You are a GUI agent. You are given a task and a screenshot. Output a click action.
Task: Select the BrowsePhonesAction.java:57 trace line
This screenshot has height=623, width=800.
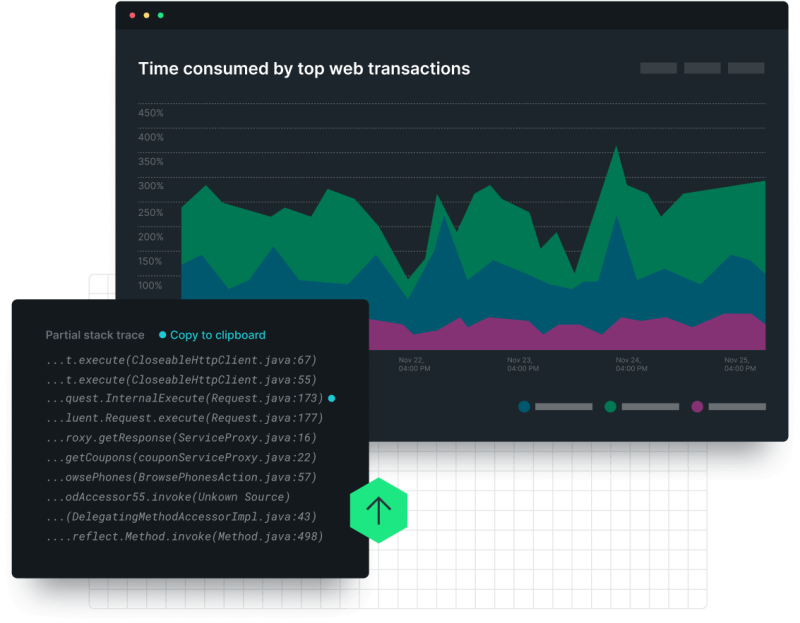[181, 477]
